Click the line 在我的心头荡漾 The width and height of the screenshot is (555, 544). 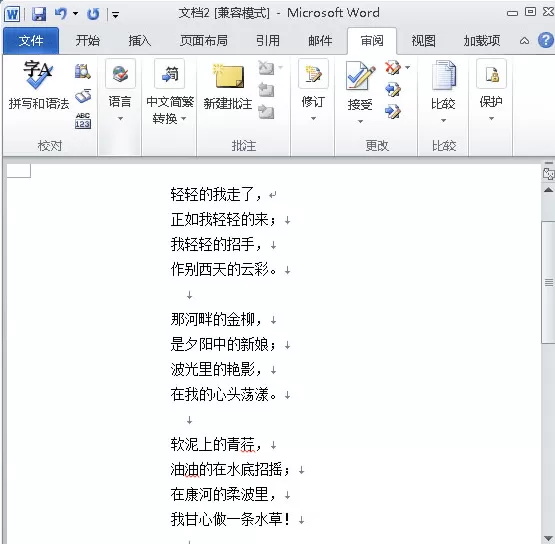click(223, 394)
